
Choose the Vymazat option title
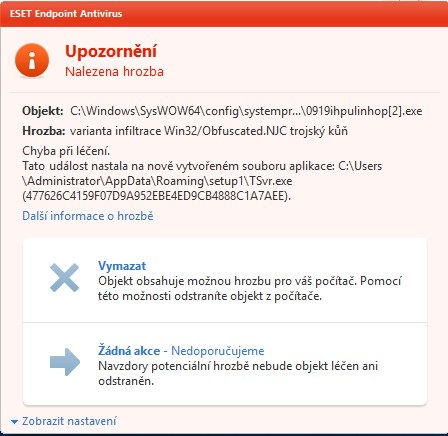pyautogui.click(x=122, y=266)
